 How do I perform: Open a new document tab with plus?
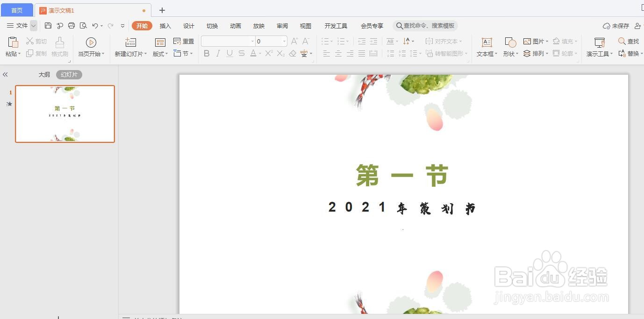click(x=162, y=10)
